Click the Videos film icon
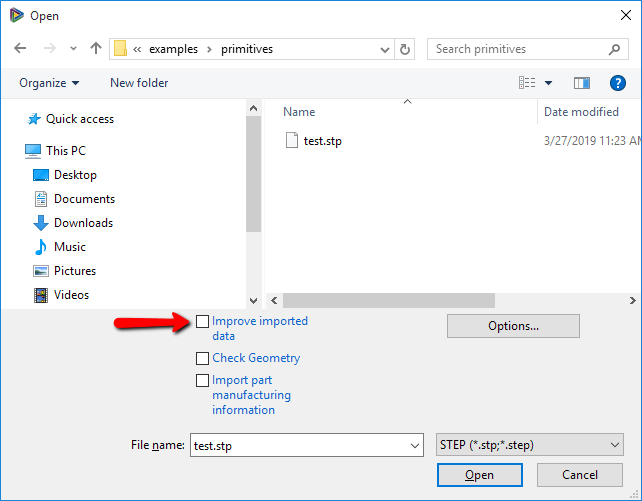Screen dimensions: 642x501 (x=41, y=295)
